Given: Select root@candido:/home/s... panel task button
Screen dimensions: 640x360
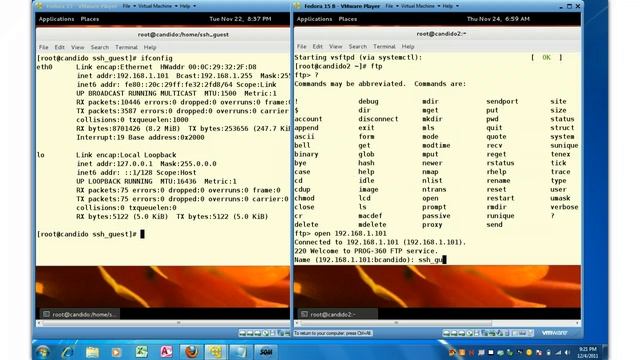Looking at the screenshot, I should tap(80, 314).
